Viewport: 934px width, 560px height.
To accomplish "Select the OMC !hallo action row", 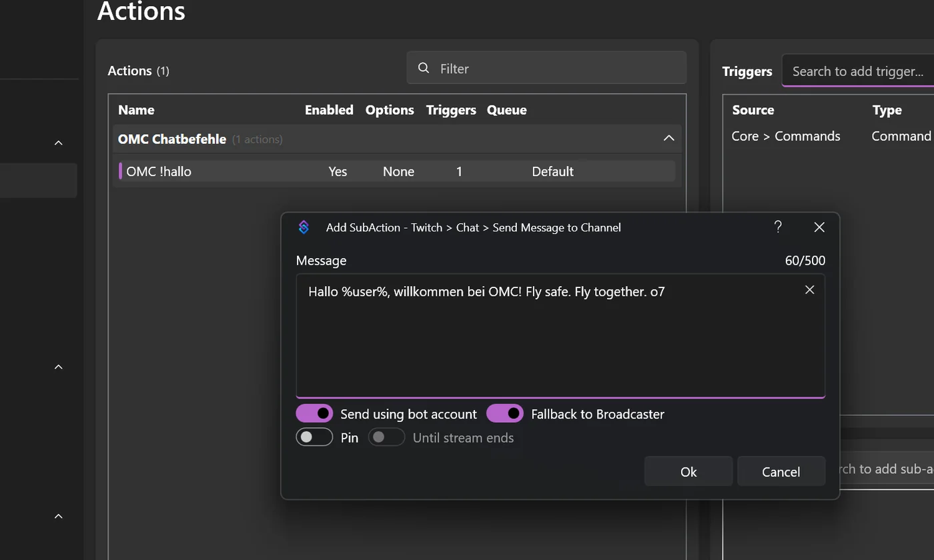I will [397, 171].
